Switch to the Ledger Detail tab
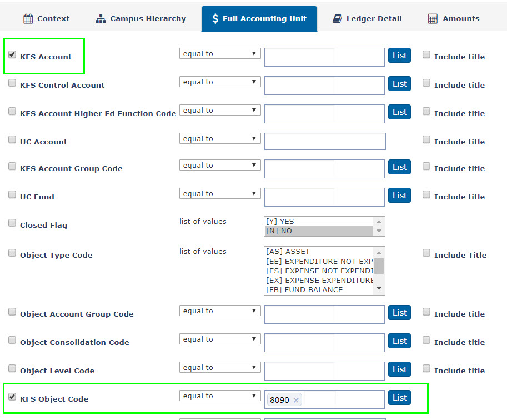 [x=367, y=19]
